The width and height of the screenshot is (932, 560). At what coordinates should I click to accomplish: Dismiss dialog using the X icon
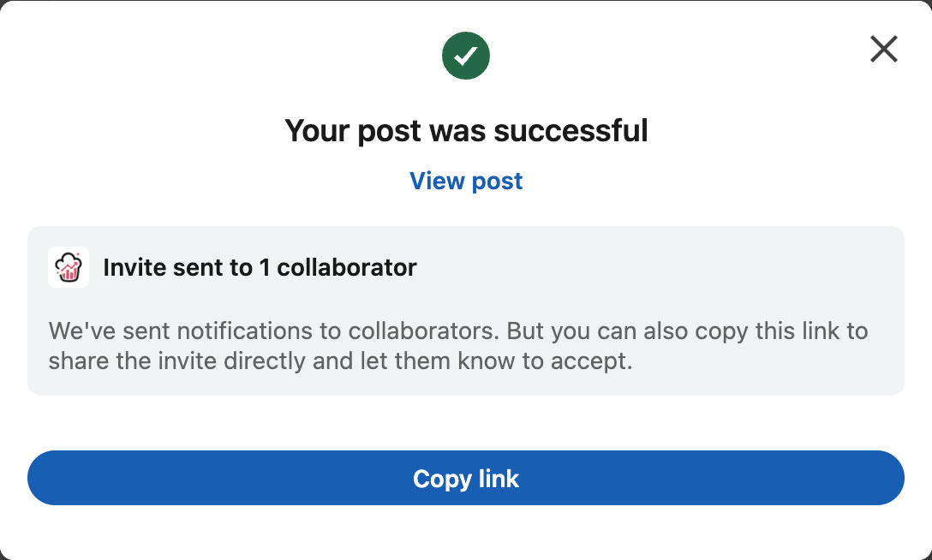point(884,49)
